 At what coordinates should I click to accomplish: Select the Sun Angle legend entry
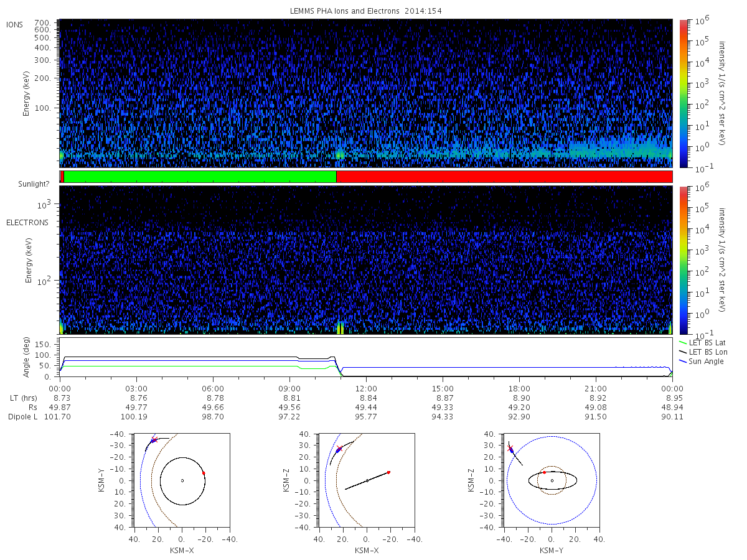[x=702, y=362]
